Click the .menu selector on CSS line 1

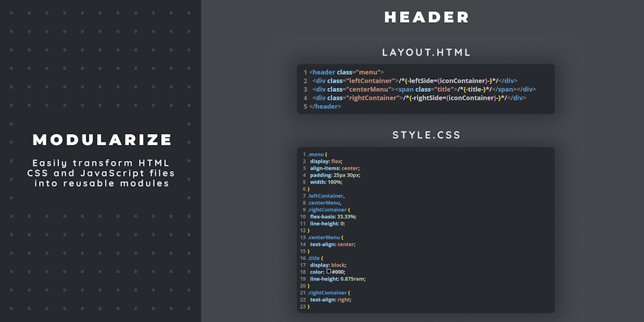point(317,155)
